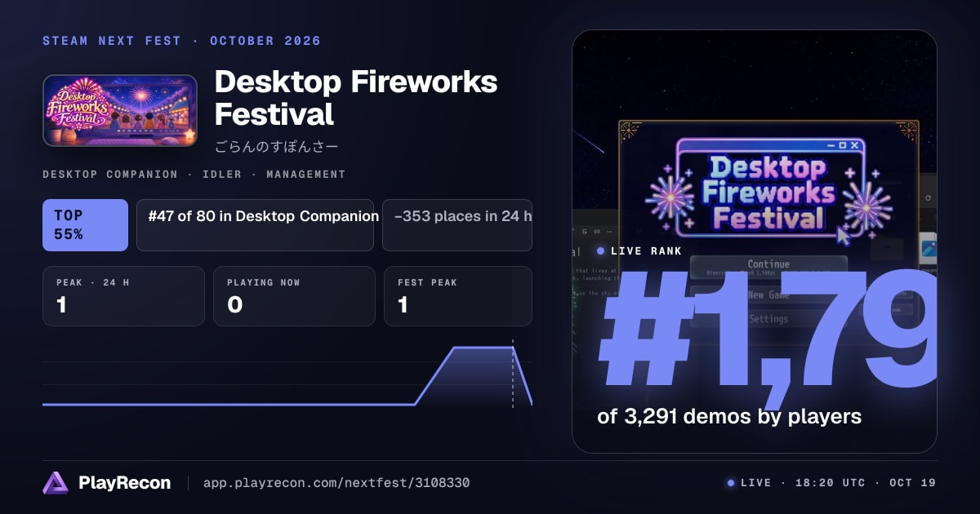980x514 pixels.
Task: Click "of 3,291 demos by players" text
Action: tap(729, 416)
